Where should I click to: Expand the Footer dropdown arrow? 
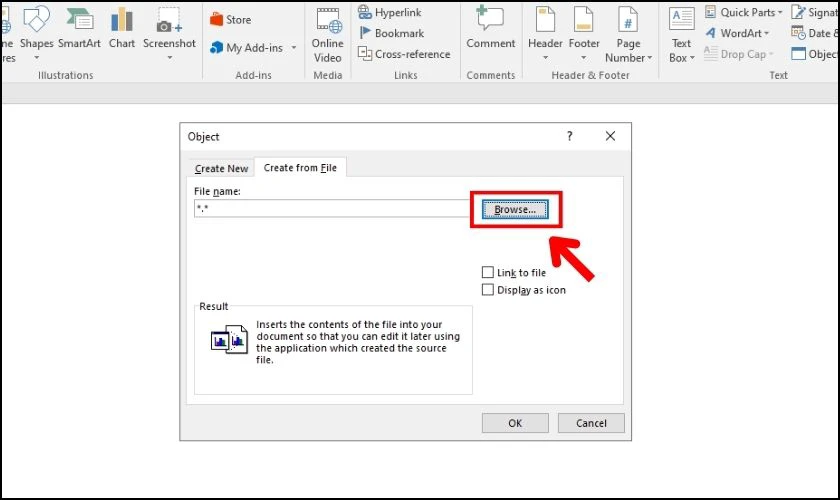click(x=583, y=58)
